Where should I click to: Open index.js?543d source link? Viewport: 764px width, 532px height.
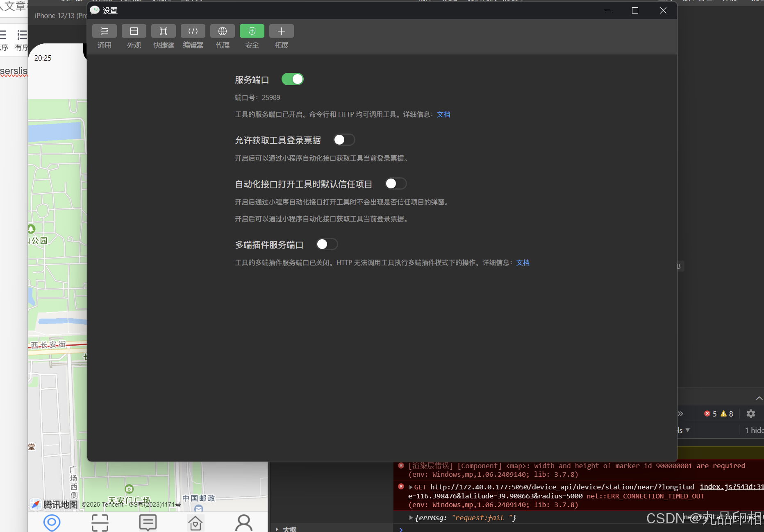pos(732,487)
